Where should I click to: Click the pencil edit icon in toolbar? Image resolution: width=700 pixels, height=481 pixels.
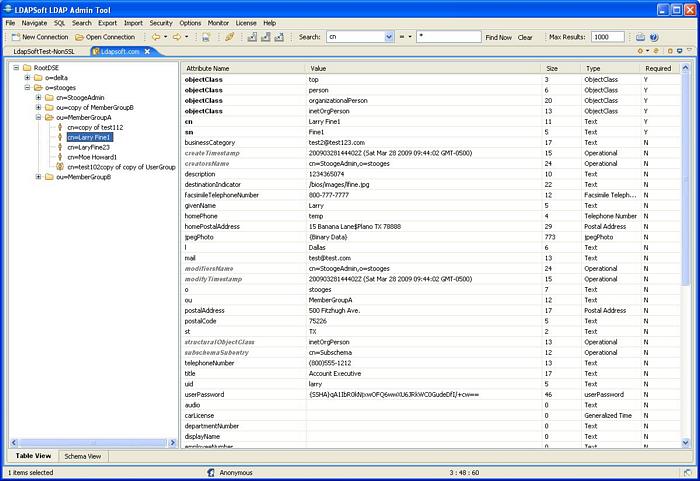229,37
